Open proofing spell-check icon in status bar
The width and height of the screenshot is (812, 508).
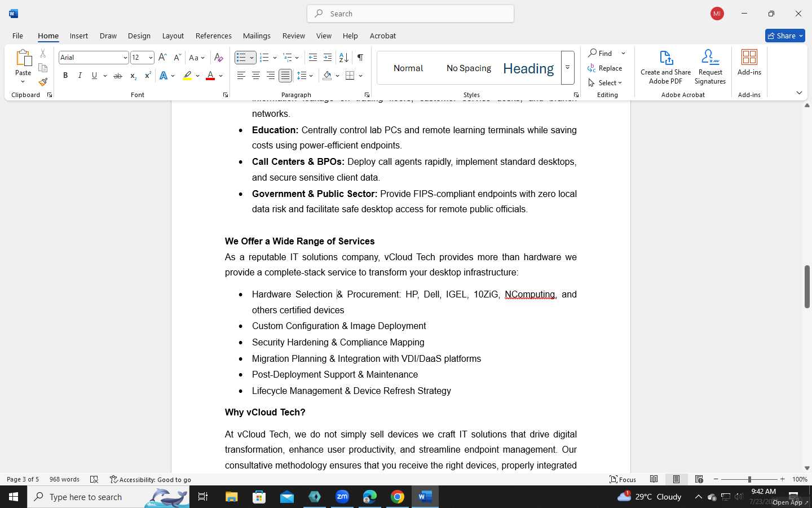[x=94, y=479]
